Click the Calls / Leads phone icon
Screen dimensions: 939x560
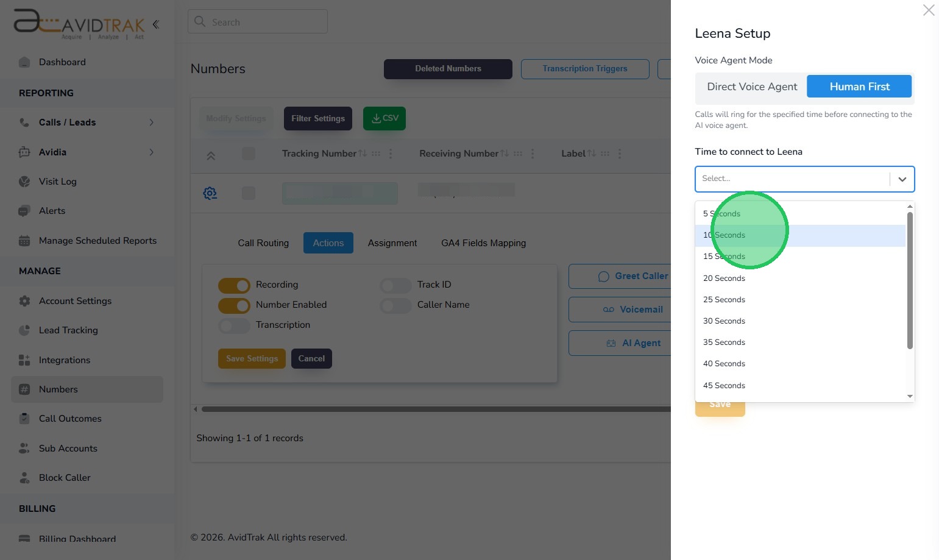point(24,122)
